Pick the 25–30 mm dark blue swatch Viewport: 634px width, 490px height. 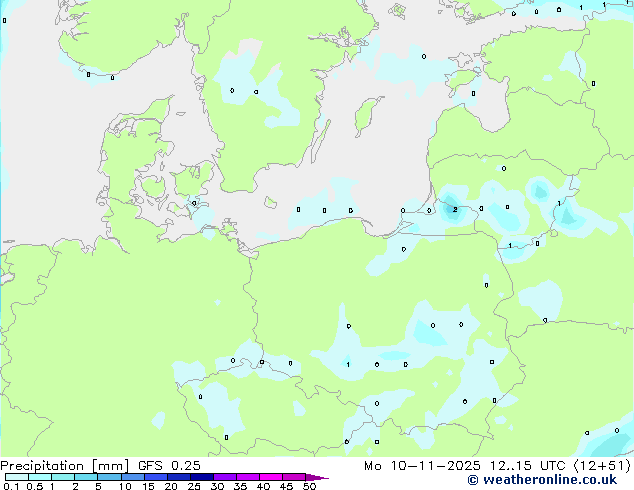pyautogui.click(x=201, y=477)
